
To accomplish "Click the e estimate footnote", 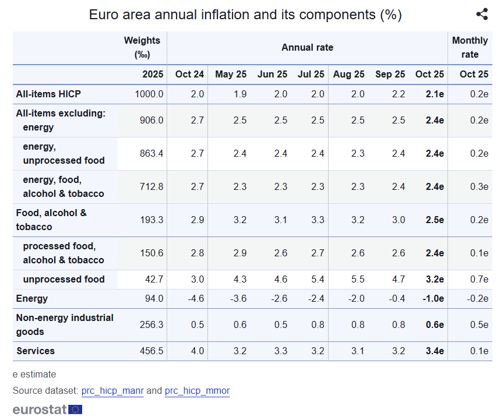I will click(x=34, y=375).
